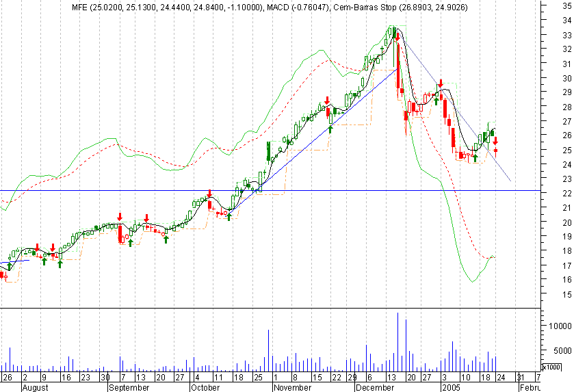Viewport: 574px width, 392px height.
Task: Click the 2005 year label
Action: [451, 387]
